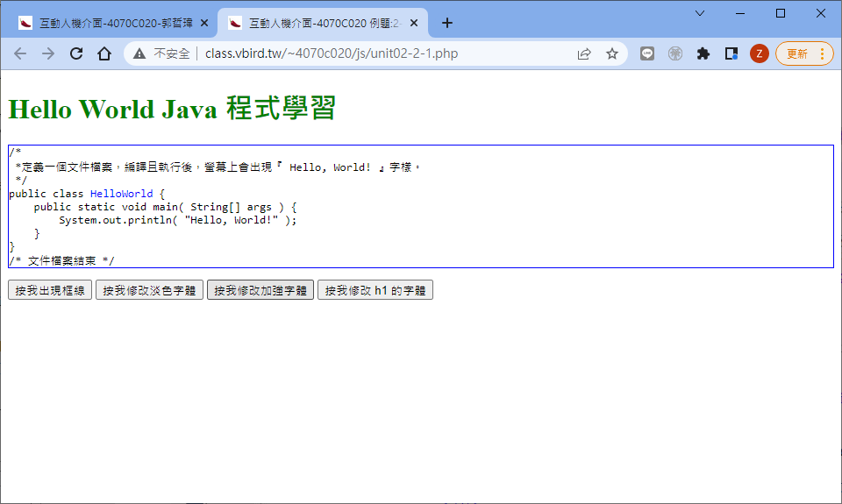Click the forward navigation arrow

click(x=48, y=53)
